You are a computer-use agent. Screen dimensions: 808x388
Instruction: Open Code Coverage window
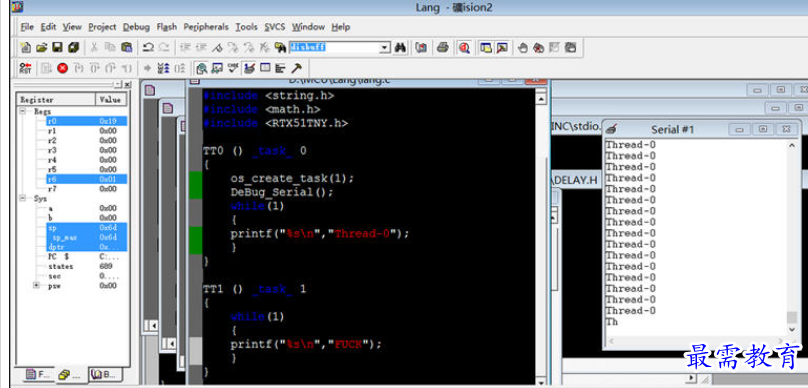pos(233,68)
